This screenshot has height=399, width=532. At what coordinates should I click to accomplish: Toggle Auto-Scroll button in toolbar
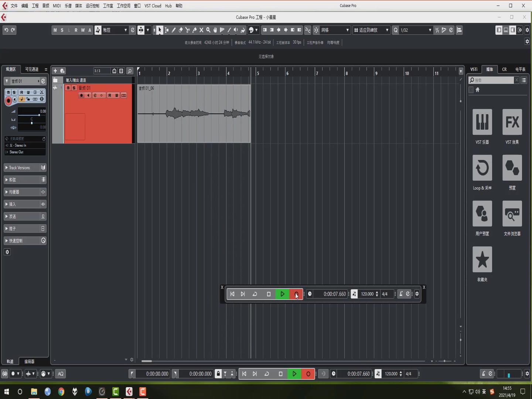(x=141, y=30)
